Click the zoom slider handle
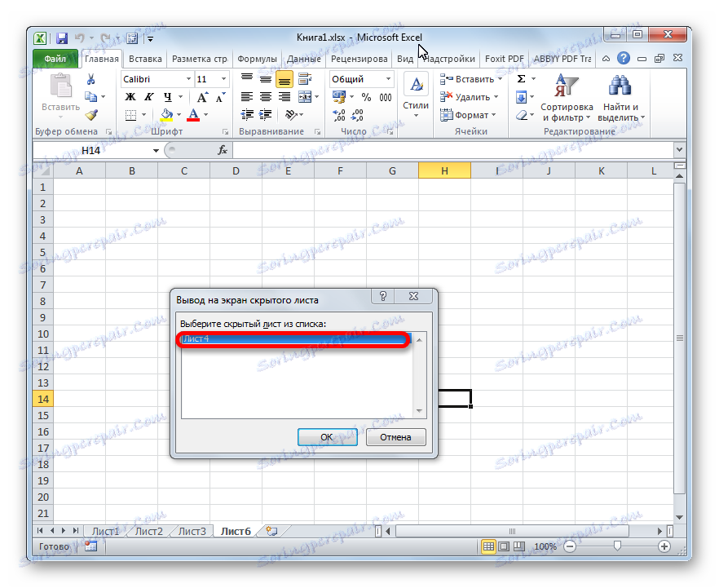 click(617, 546)
